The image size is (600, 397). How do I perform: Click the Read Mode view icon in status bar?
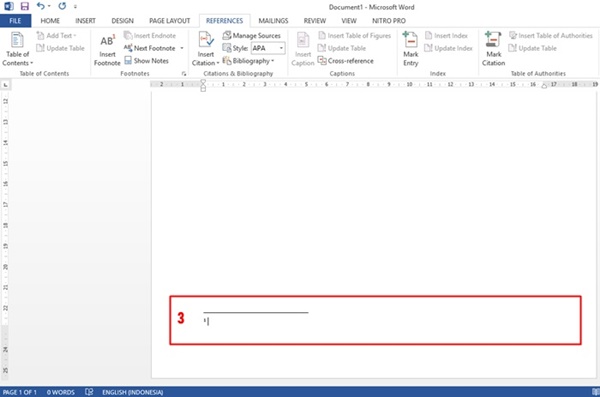tap(596, 392)
